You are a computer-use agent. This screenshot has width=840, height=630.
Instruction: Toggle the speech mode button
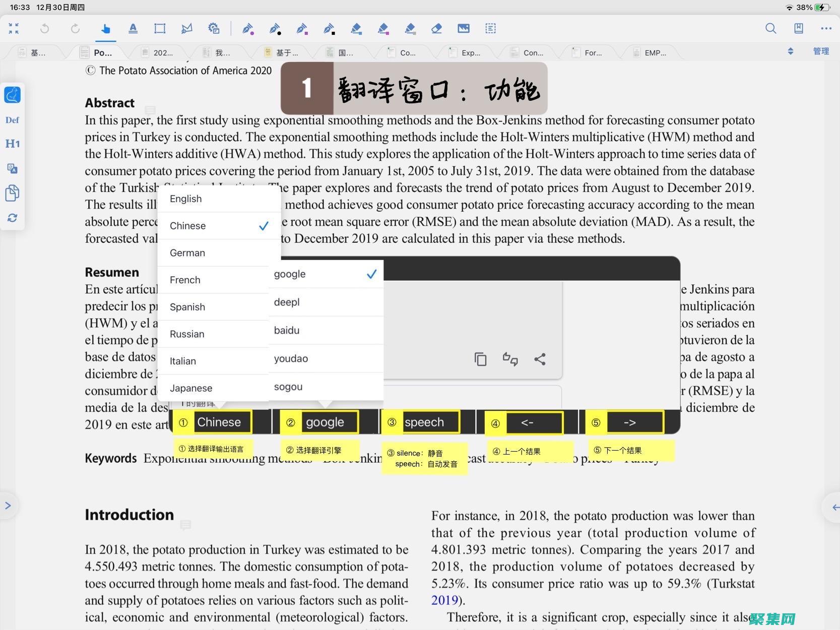pyautogui.click(x=424, y=422)
